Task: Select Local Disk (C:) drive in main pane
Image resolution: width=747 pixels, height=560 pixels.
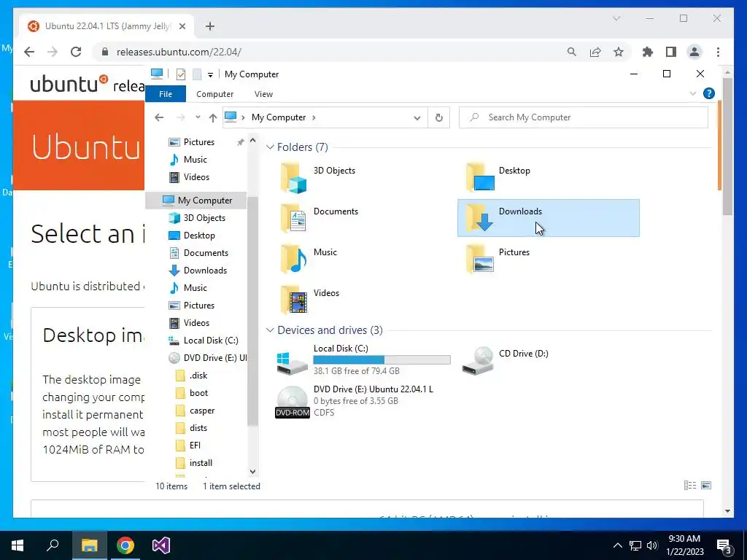Action: pos(363,360)
